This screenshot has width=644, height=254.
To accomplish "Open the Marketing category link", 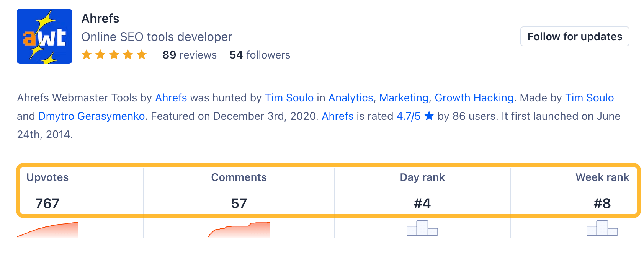I will [404, 98].
